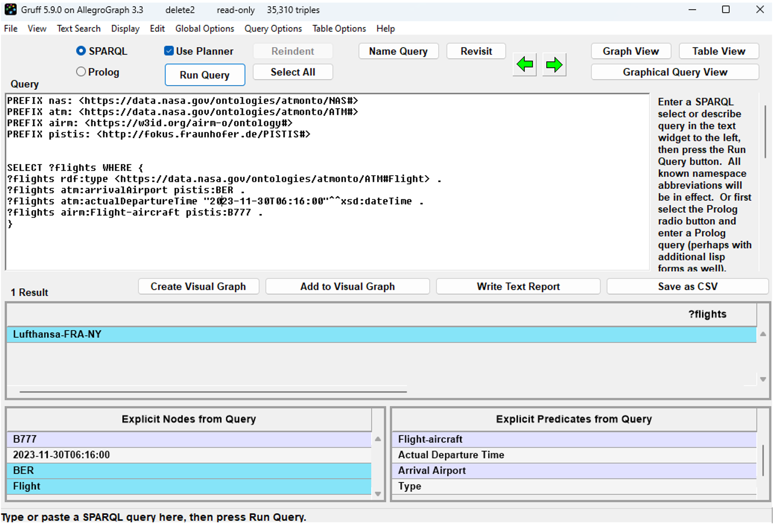The width and height of the screenshot is (774, 532).
Task: Select the Actual Departure Time predicate
Action: pyautogui.click(x=574, y=455)
